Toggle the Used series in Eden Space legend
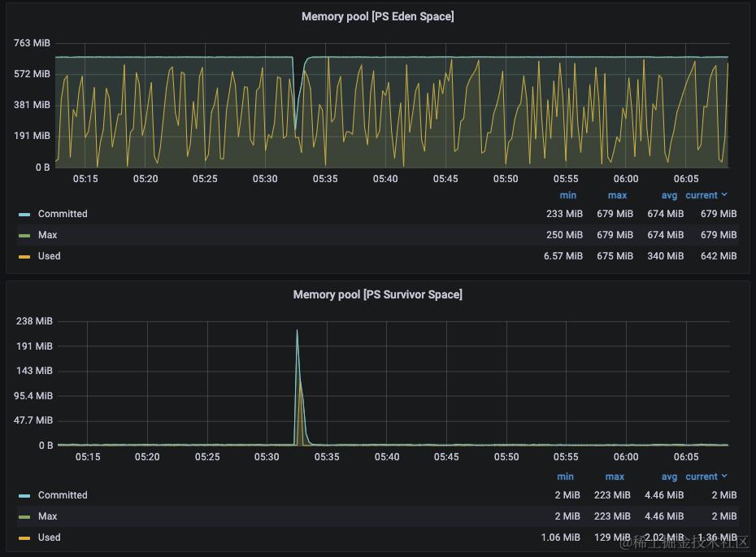This screenshot has height=557, width=756. pyautogui.click(x=49, y=256)
